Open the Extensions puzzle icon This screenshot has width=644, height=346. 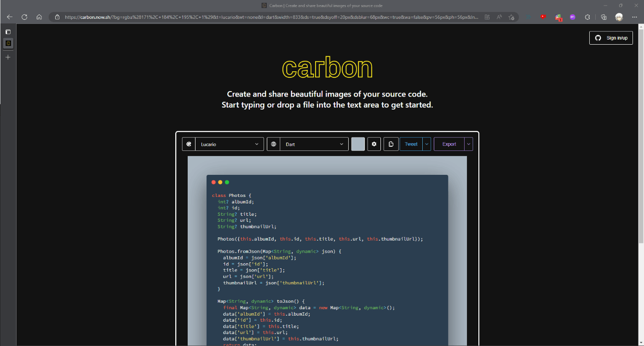point(587,17)
